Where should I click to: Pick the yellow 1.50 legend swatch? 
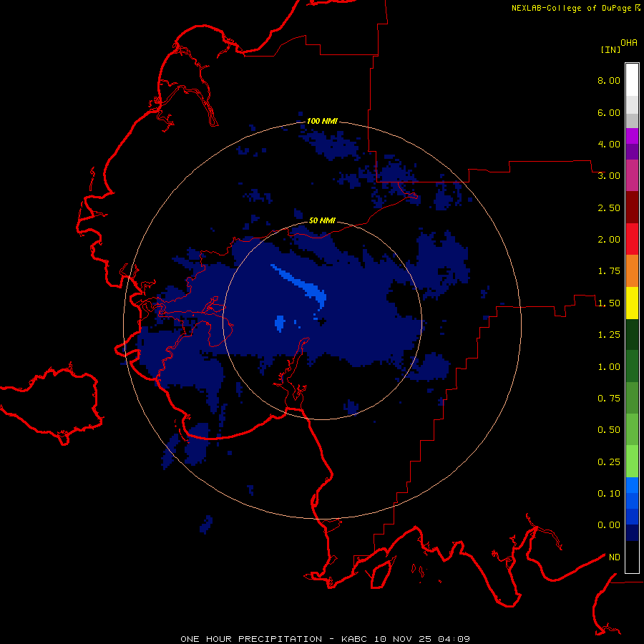coord(632,303)
